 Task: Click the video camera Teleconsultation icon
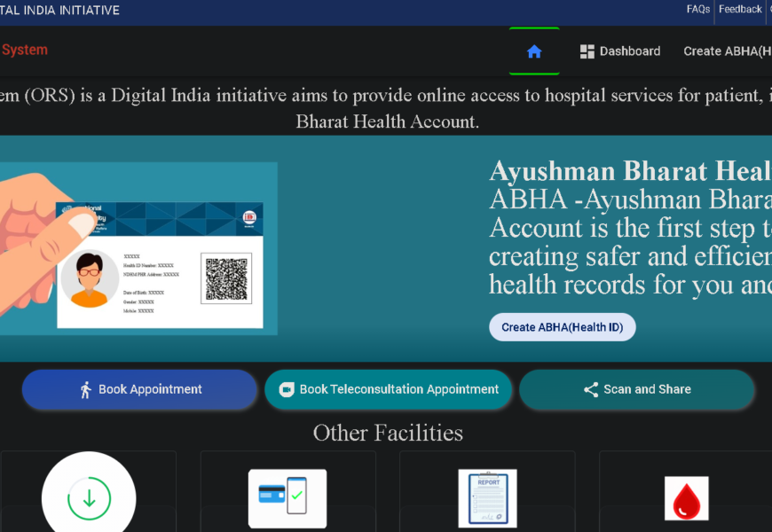tap(287, 390)
